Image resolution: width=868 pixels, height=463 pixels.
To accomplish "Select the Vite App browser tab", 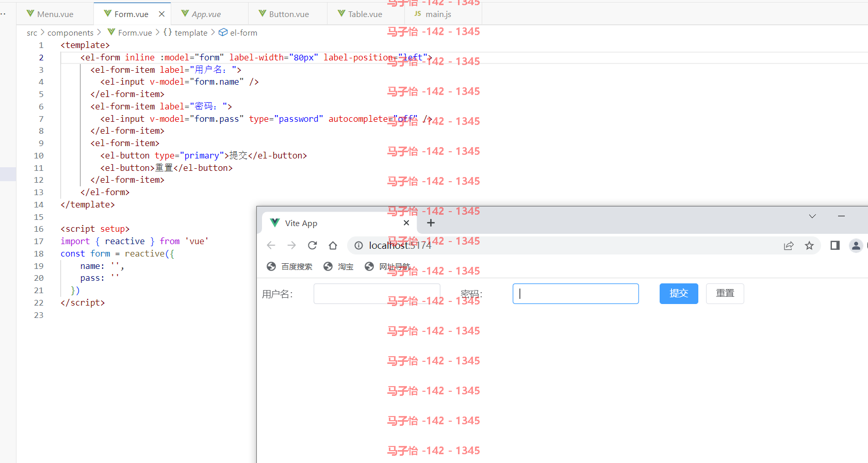I will pos(339,223).
